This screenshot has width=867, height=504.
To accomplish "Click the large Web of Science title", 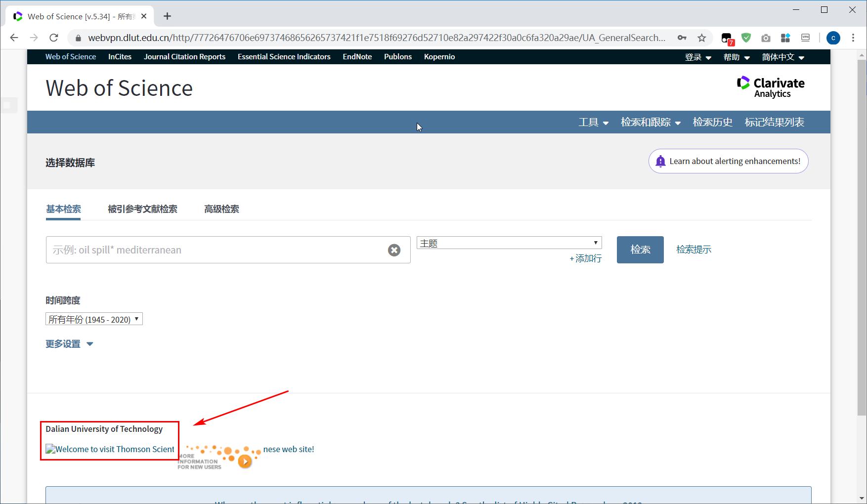I will [119, 88].
